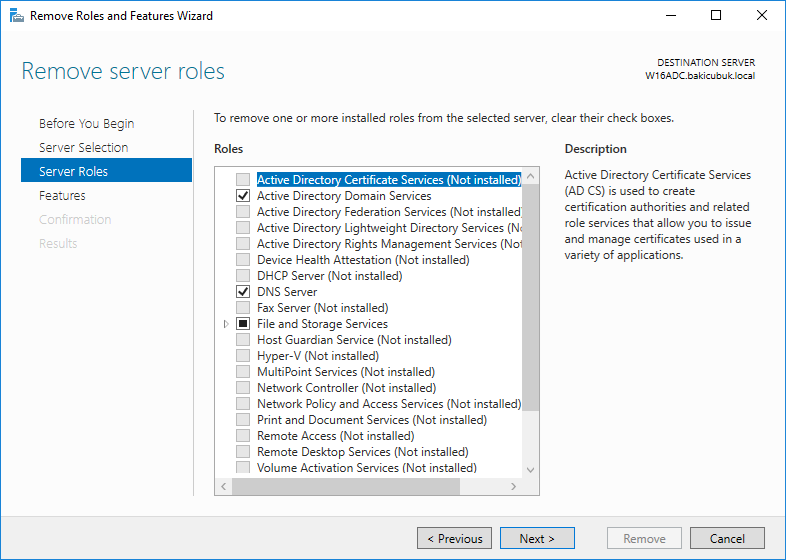Screen dimensions: 786x560
Task: Go to the Server Selection step
Action: (x=83, y=147)
